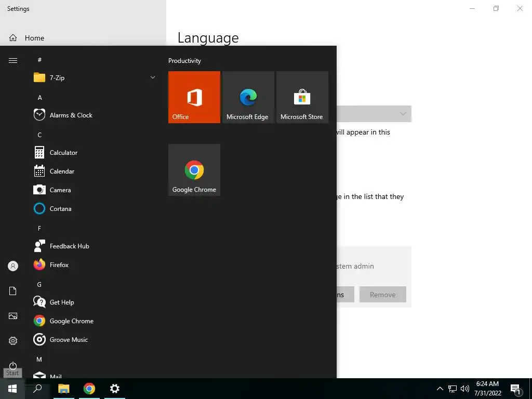This screenshot has height=399, width=532.
Task: Open the Office tile
Action: [x=194, y=97]
